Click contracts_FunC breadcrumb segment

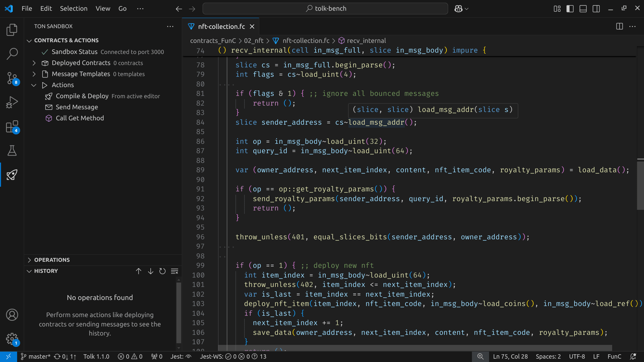tap(213, 41)
